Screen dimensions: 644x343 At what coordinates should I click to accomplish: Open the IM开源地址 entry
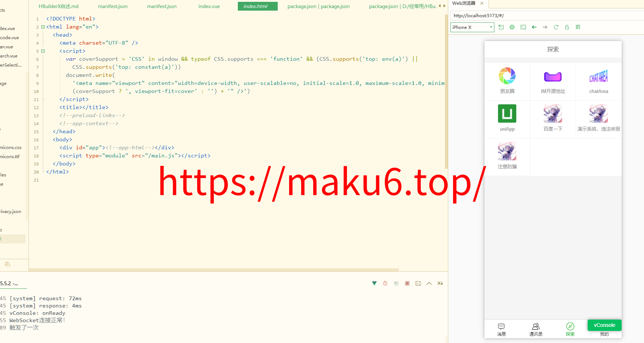[x=553, y=82]
